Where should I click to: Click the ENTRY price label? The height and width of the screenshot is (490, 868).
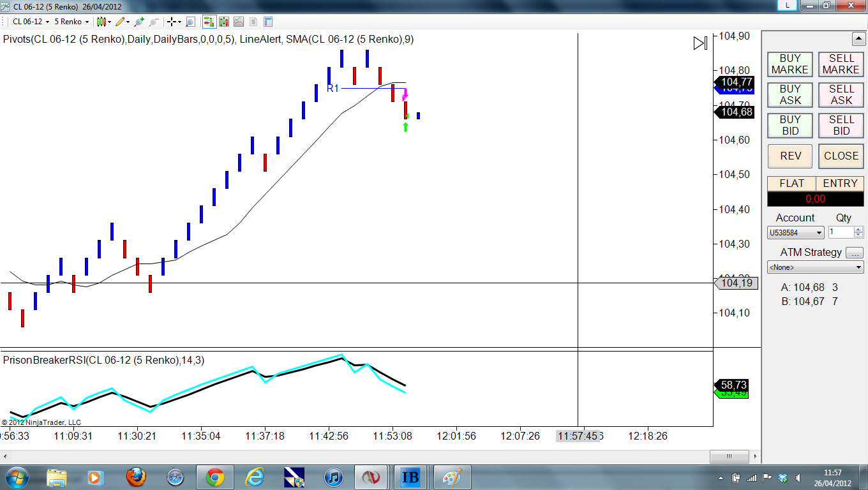point(840,183)
